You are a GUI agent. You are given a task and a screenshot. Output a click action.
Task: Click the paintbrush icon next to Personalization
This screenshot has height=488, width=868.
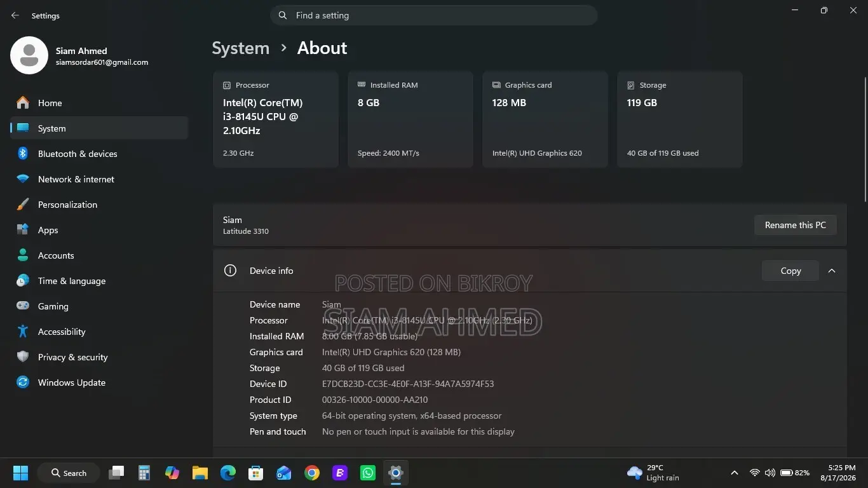pos(23,205)
